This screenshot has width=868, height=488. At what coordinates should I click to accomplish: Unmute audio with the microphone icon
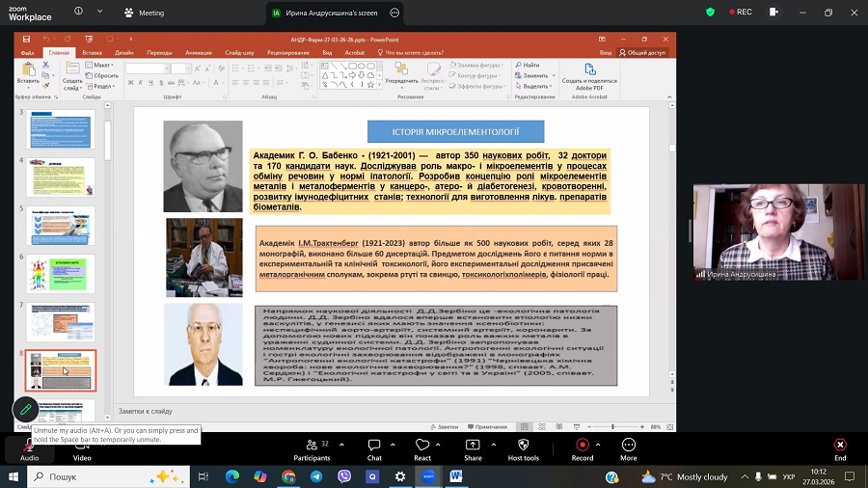point(29,446)
